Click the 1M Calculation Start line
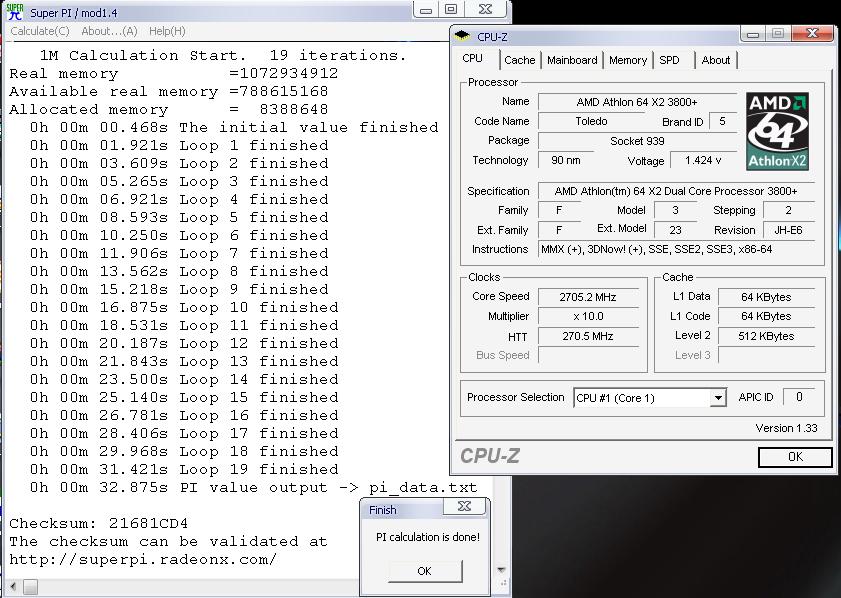841x598 pixels. (x=223, y=55)
